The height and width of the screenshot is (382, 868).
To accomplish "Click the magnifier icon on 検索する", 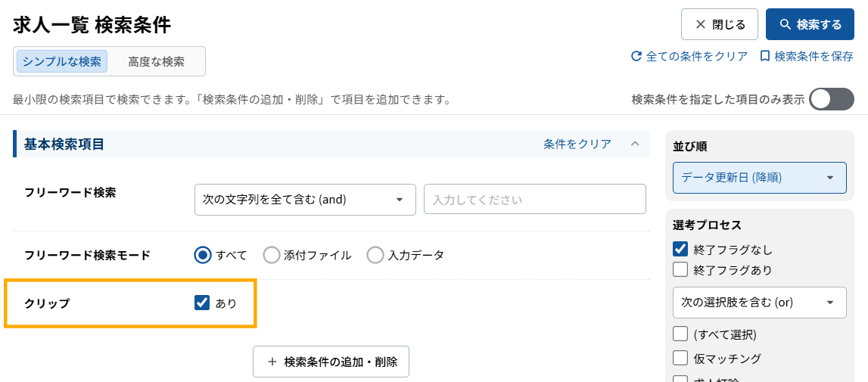I will coord(785,25).
